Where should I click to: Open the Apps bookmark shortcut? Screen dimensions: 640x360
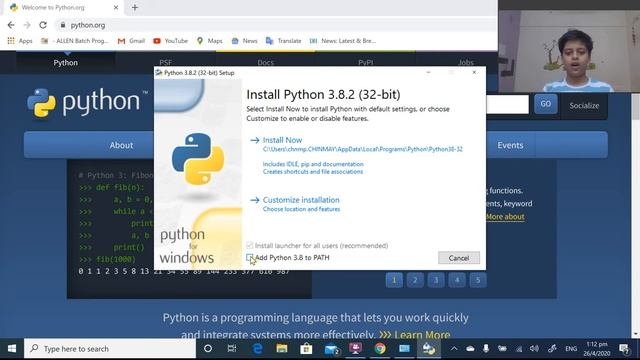click(x=20, y=41)
